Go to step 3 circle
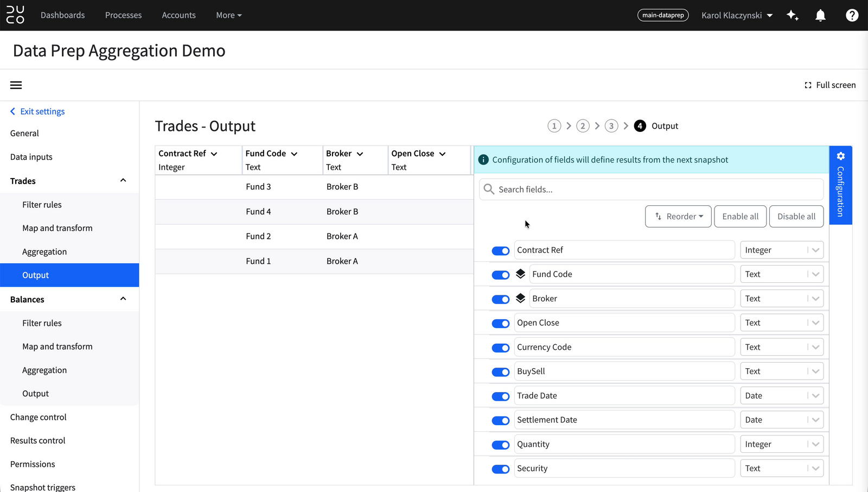This screenshot has height=492, width=868. tap(611, 126)
